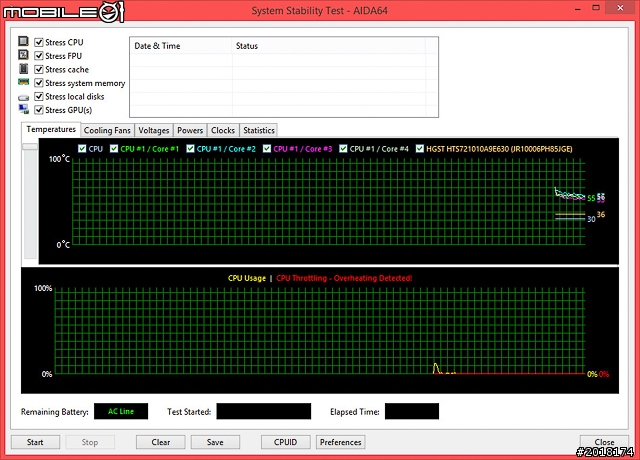Image resolution: width=640 pixels, height=460 pixels.
Task: Disable the Stress GPU(s) checkbox
Action: [39, 110]
